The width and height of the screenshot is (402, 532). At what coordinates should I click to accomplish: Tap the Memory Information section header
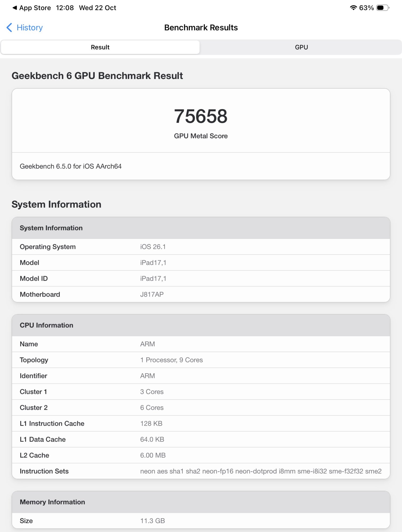click(201, 502)
